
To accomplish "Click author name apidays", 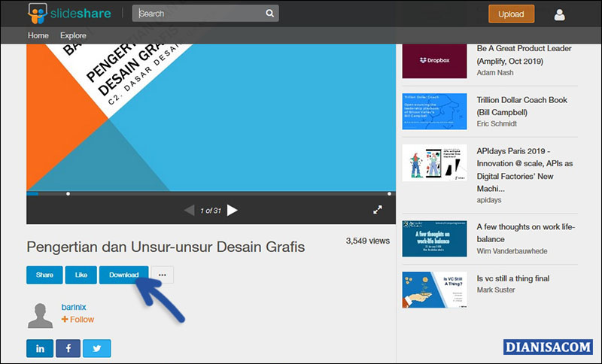I will pos(488,200).
